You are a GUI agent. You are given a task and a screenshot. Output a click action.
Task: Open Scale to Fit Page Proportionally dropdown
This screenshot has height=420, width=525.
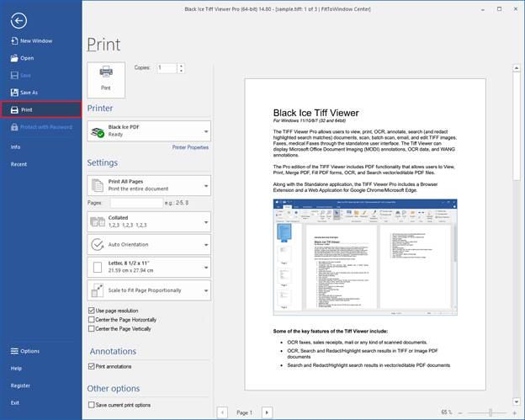pyautogui.click(x=149, y=290)
